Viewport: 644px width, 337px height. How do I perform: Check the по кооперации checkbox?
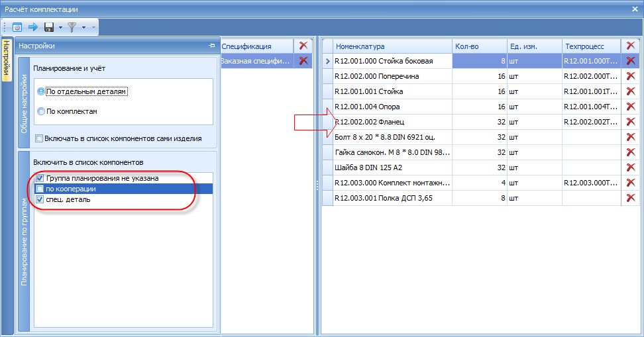[x=40, y=189]
